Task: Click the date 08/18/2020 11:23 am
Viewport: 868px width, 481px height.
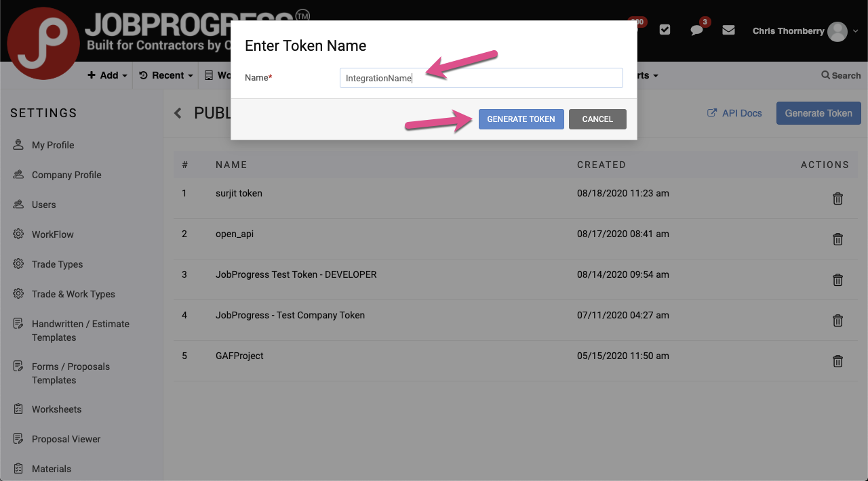Action: point(623,193)
